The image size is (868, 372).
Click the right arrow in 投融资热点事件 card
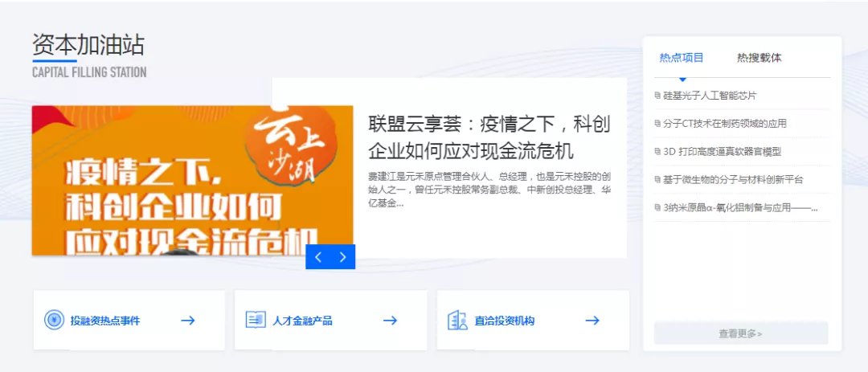coord(188,321)
